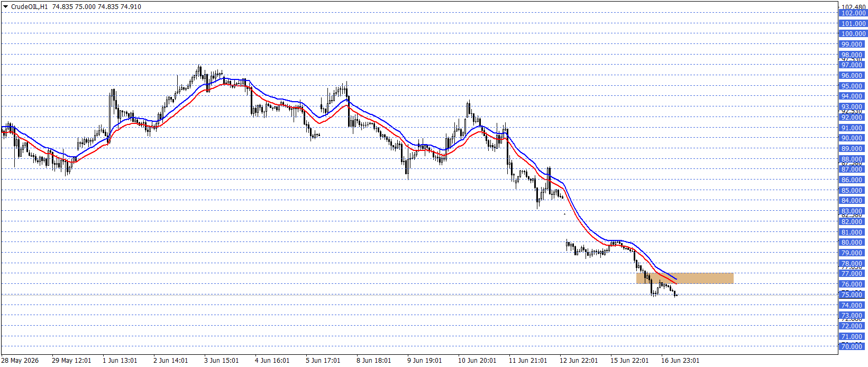Click the 80.000 price scale label

[x=853, y=243]
